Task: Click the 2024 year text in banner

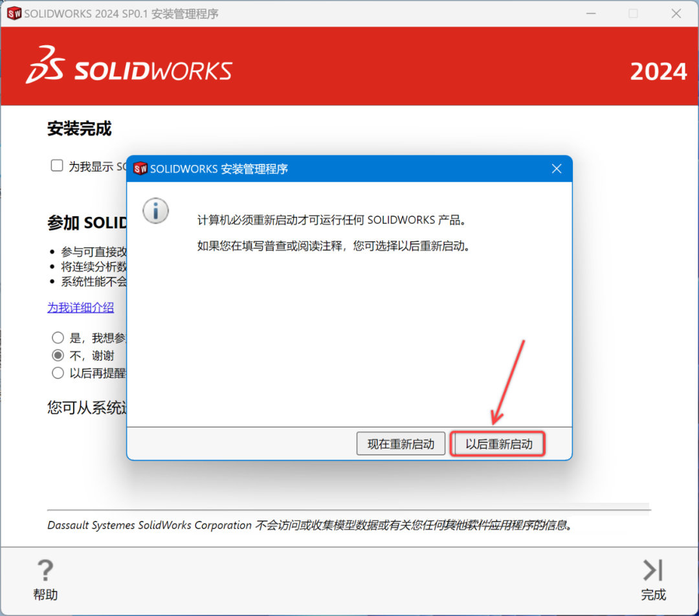Action: [x=658, y=71]
